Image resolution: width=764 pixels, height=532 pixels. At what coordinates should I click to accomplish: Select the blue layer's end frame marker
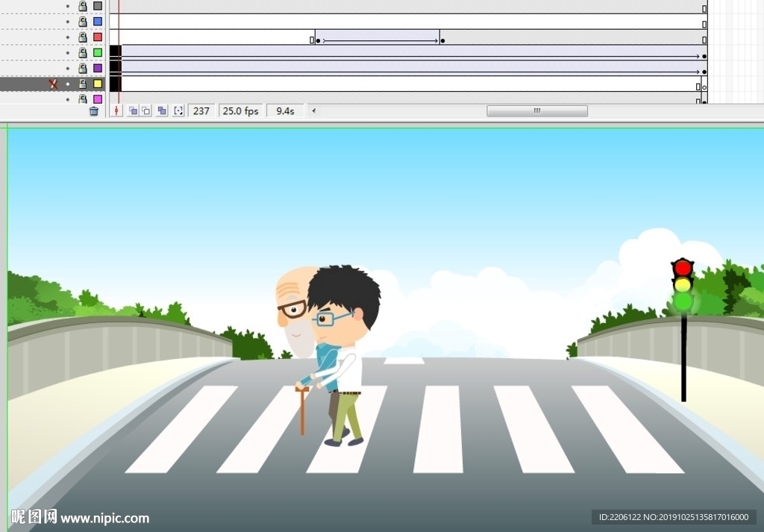pyautogui.click(x=704, y=25)
